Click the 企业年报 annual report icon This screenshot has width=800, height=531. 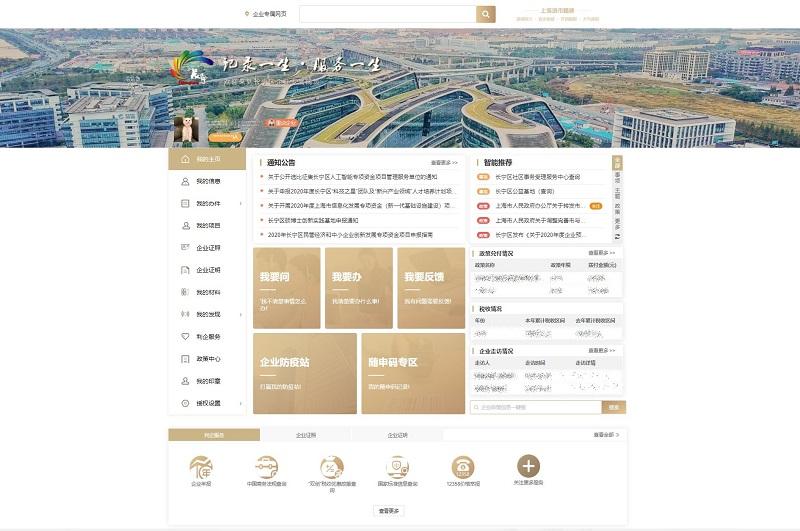click(x=202, y=467)
